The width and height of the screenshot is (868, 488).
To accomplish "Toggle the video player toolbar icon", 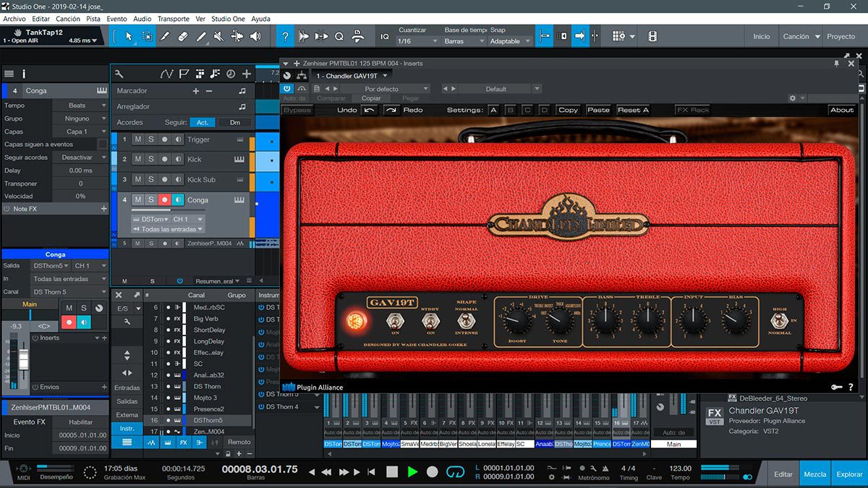I will (652, 36).
